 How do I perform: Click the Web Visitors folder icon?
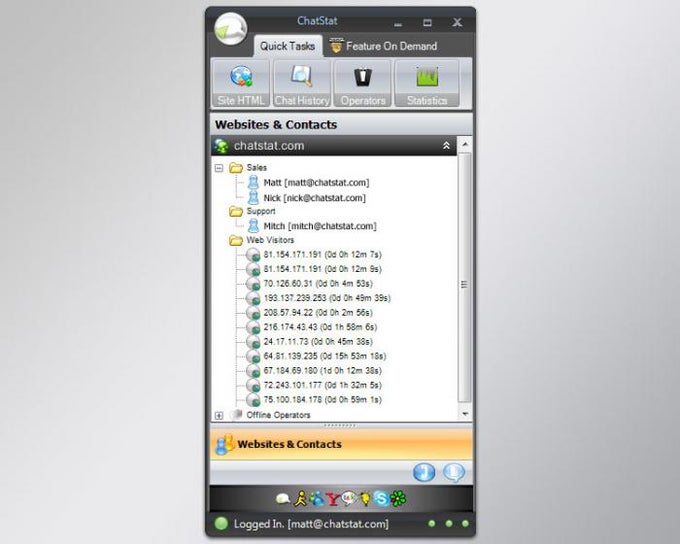click(236, 240)
